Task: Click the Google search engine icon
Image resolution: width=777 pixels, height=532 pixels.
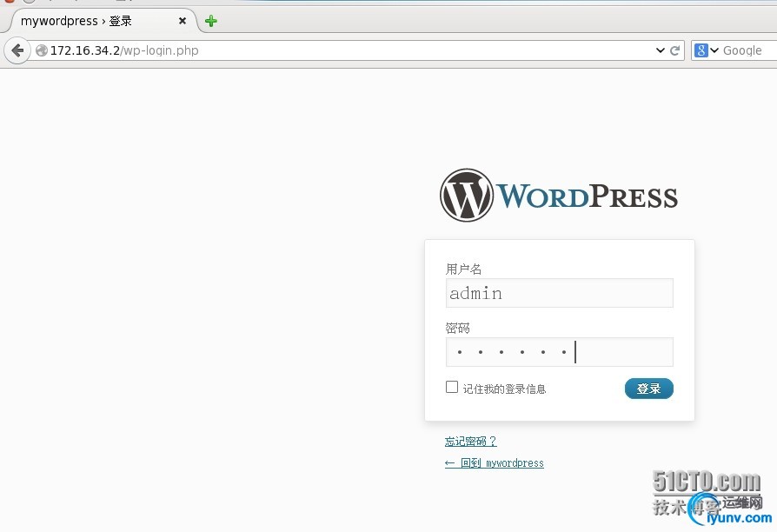Action: [x=701, y=50]
